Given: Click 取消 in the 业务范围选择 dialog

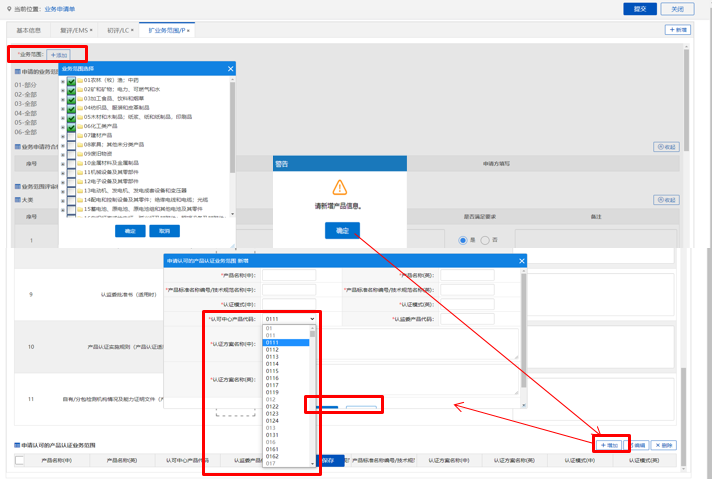Looking at the screenshot, I should 164,231.
